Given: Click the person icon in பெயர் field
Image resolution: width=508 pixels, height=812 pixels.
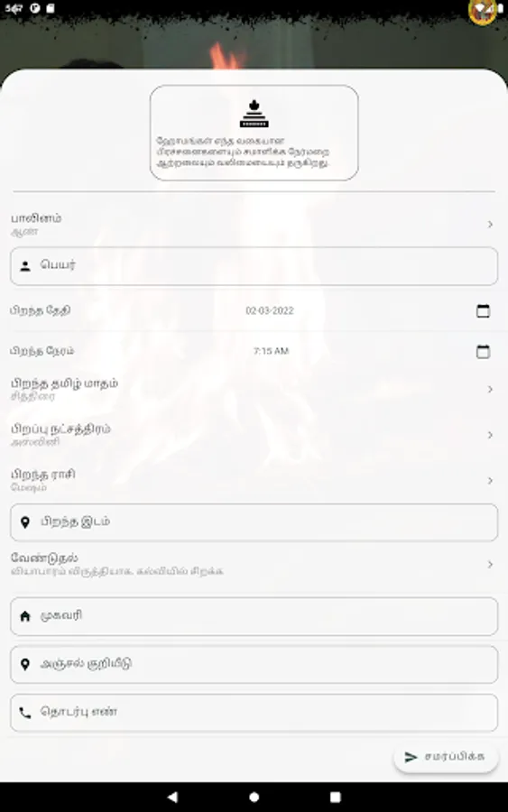Looking at the screenshot, I should tap(25, 266).
